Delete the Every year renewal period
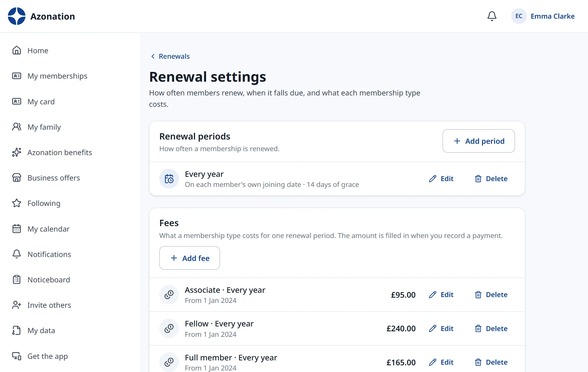Image resolution: width=588 pixels, height=372 pixels. pyautogui.click(x=491, y=179)
